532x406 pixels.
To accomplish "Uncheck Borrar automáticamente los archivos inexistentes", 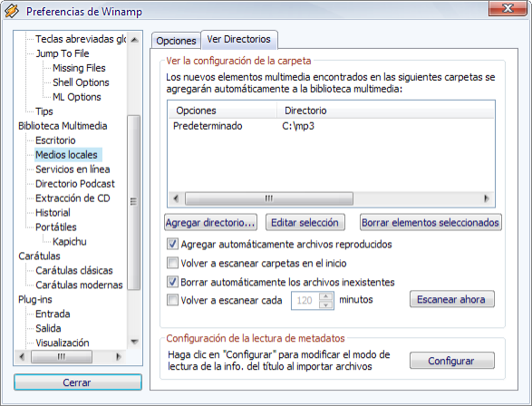I will (172, 282).
